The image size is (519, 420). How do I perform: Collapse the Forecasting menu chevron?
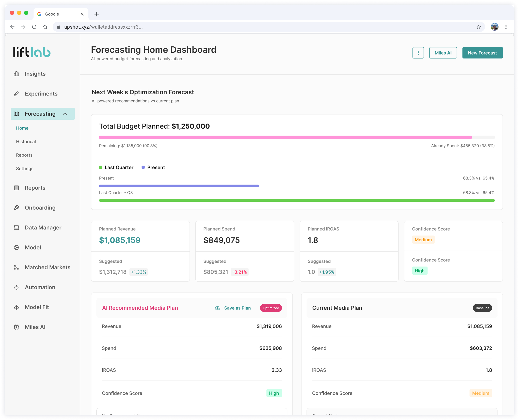[x=65, y=114]
